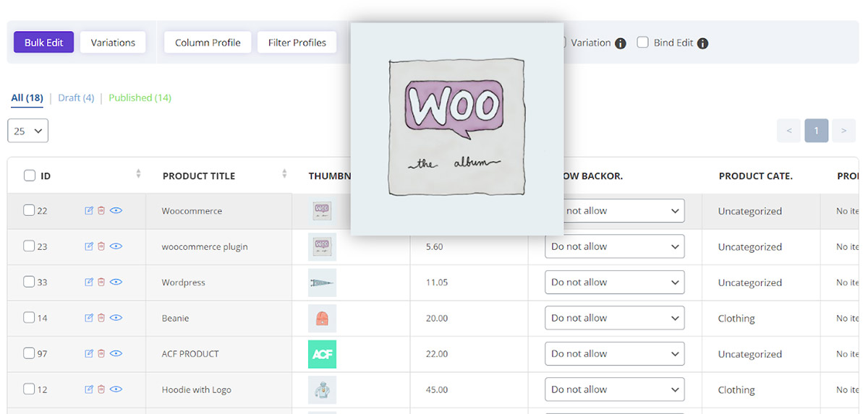868x414 pixels.
Task: Enable the Bind Edit checkbox
Action: pyautogui.click(x=642, y=43)
